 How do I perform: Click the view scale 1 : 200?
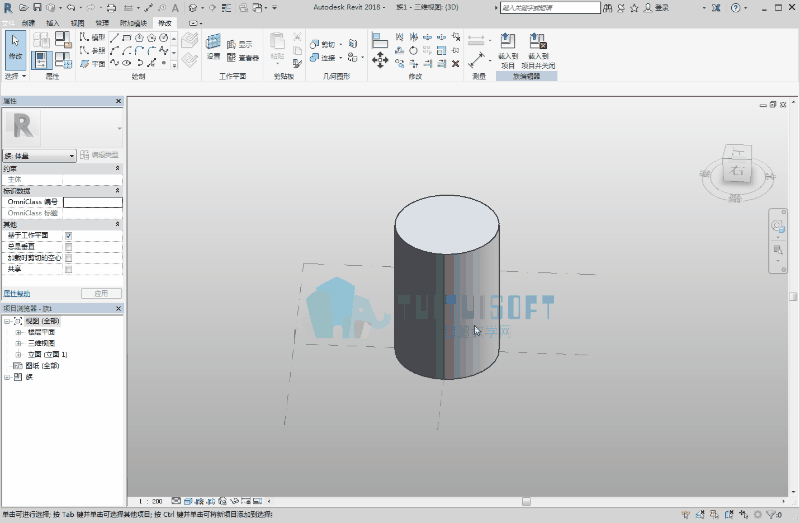pyautogui.click(x=151, y=502)
